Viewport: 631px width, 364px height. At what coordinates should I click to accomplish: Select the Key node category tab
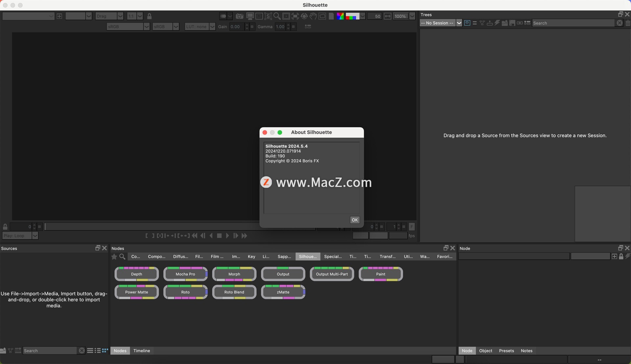coord(251,257)
